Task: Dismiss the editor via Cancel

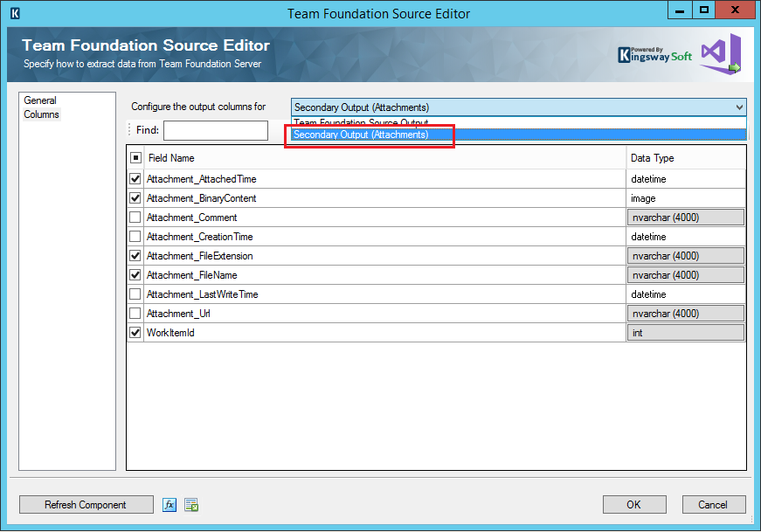Action: click(714, 504)
